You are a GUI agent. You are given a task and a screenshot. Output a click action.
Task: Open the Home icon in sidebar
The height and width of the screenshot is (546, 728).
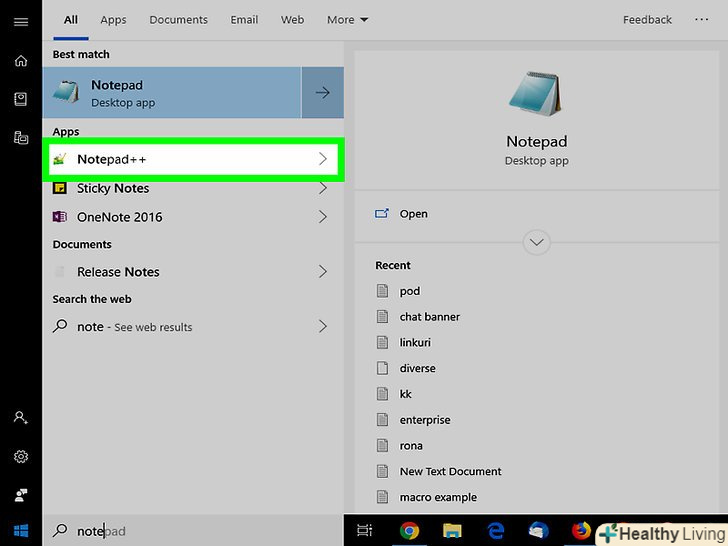point(21,61)
